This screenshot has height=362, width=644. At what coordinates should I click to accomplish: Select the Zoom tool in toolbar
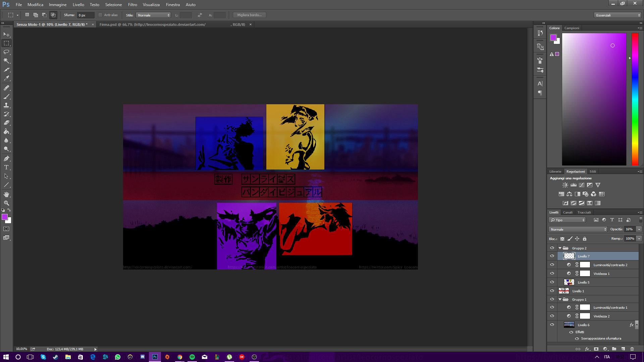(6, 203)
